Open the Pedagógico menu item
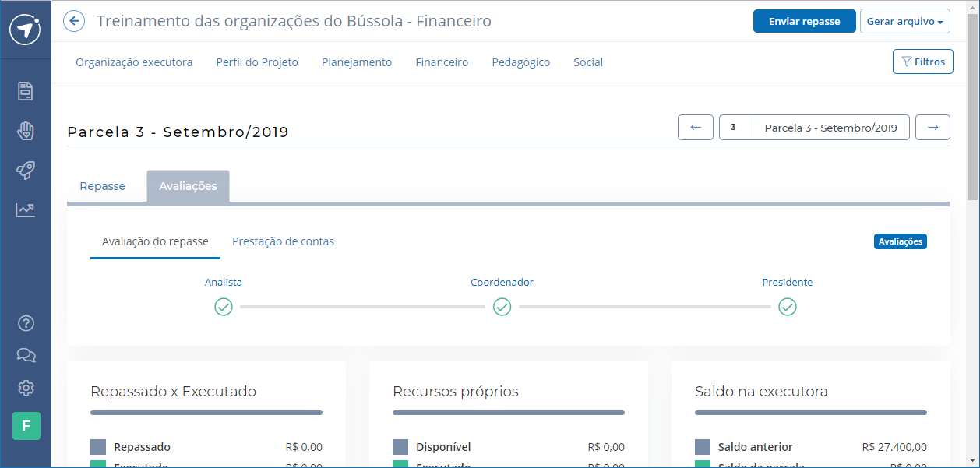The image size is (980, 468). 521,62
